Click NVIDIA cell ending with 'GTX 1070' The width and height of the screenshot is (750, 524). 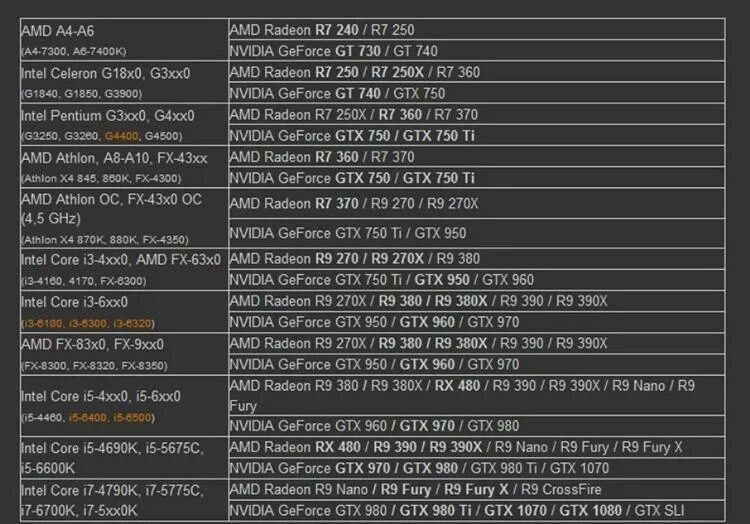point(477,468)
